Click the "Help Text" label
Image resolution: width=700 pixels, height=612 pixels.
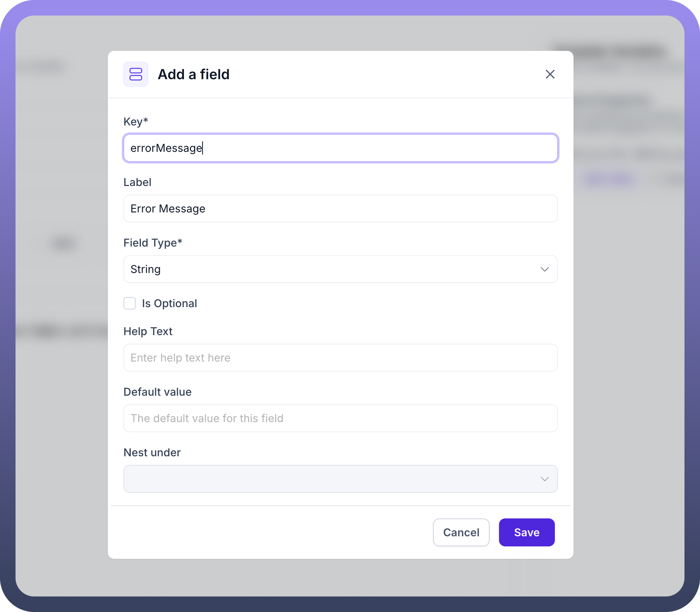click(148, 331)
